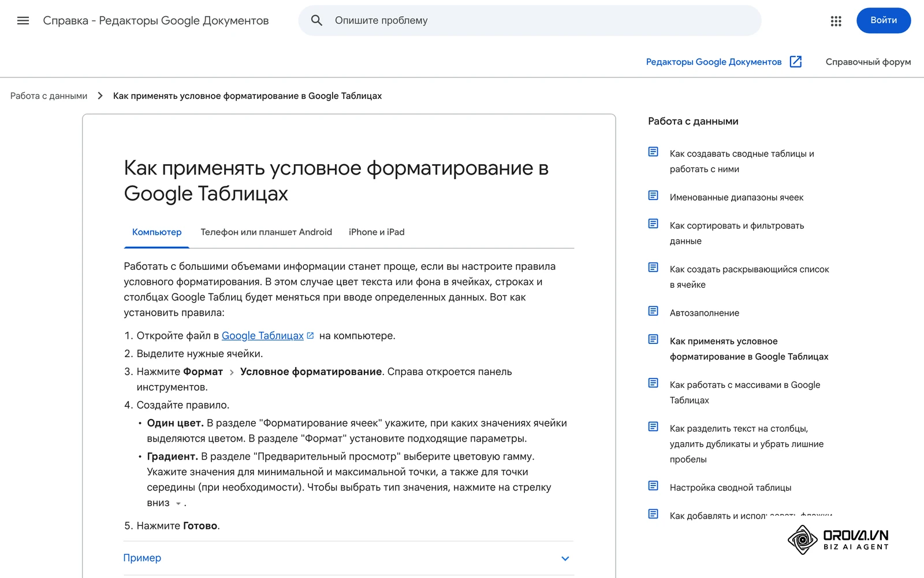Screen dimensions: 924x578
Task: Switch to Телефон или планшет Android tab
Action: coord(266,232)
